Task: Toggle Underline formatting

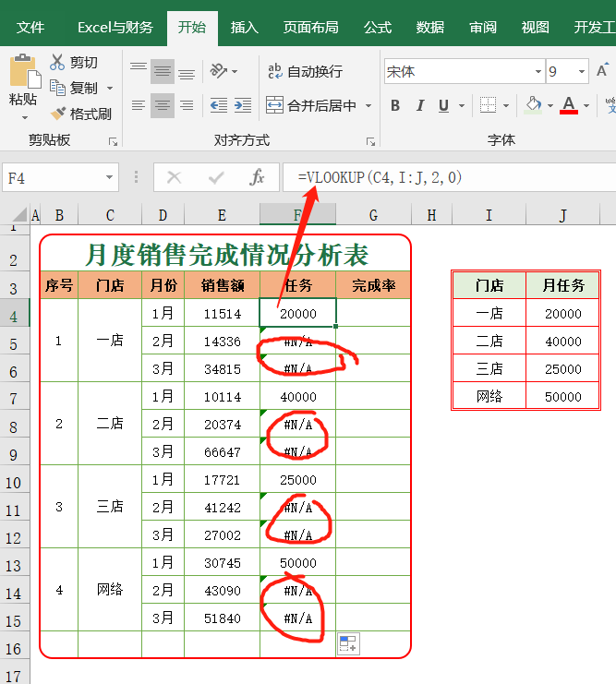Action: 443,105
